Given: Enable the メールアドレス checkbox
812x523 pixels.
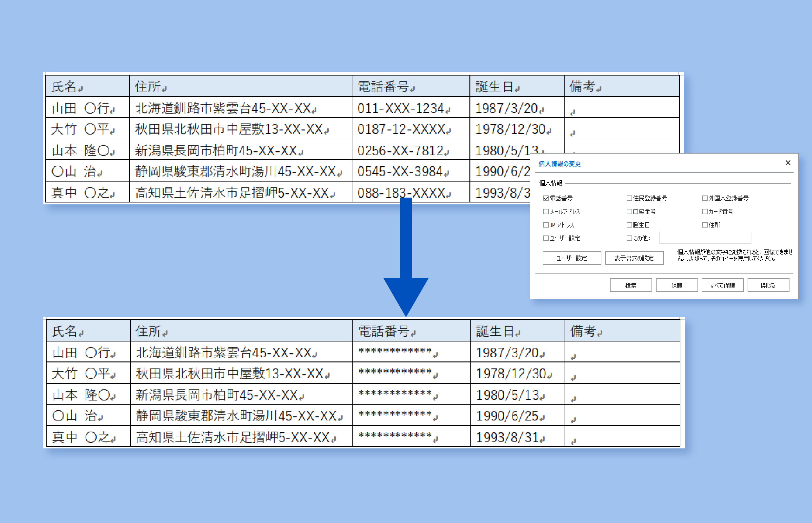Looking at the screenshot, I should [x=546, y=212].
